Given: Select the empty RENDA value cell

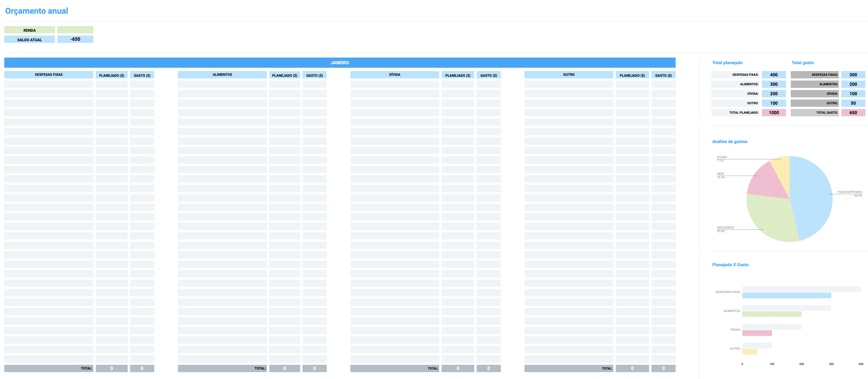Looking at the screenshot, I should 75,30.
